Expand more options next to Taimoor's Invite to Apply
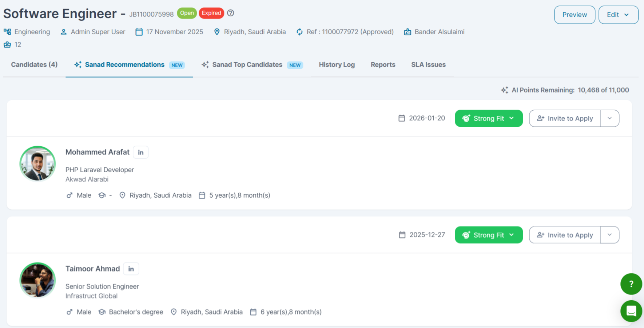Viewport: 644px width, 328px height. point(609,235)
